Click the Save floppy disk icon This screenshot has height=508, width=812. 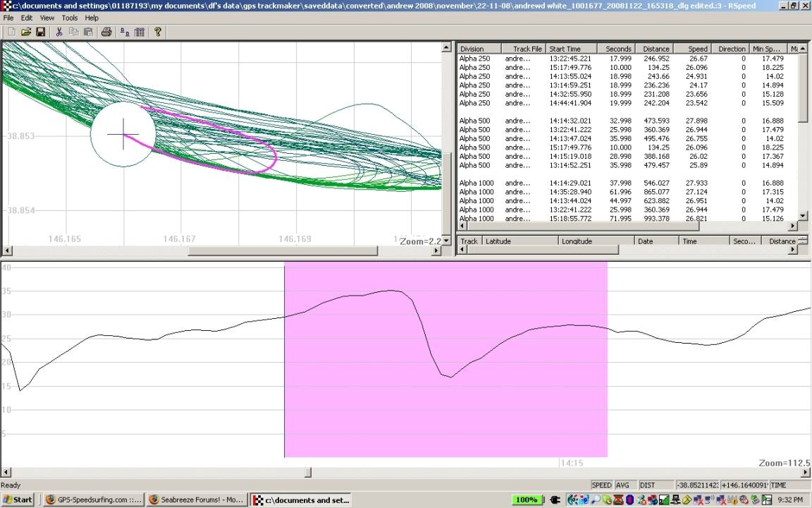point(40,32)
